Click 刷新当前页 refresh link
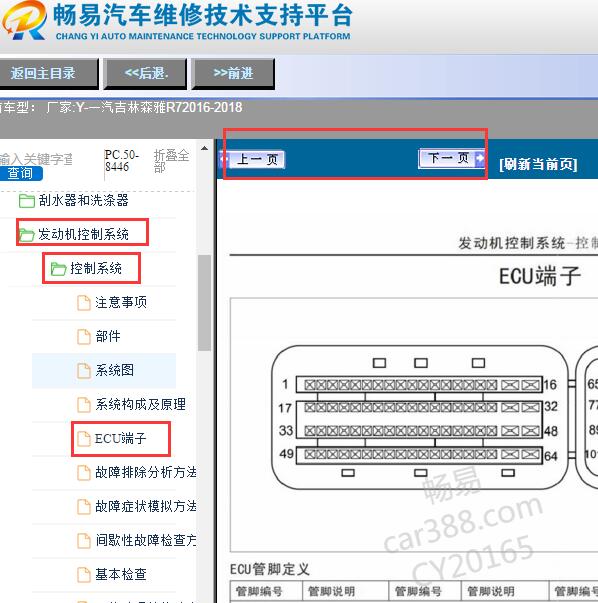Screen dimensions: 598x603 pyautogui.click(x=538, y=164)
